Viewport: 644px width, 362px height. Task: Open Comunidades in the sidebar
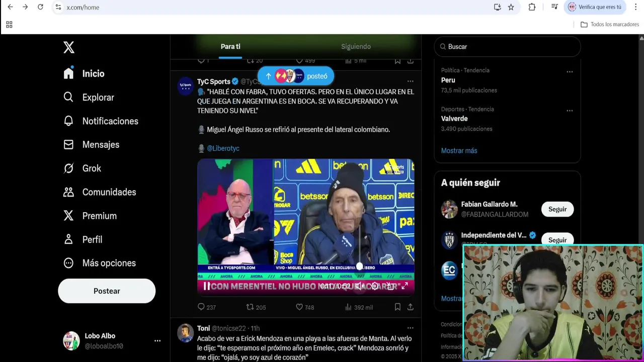coord(100,192)
